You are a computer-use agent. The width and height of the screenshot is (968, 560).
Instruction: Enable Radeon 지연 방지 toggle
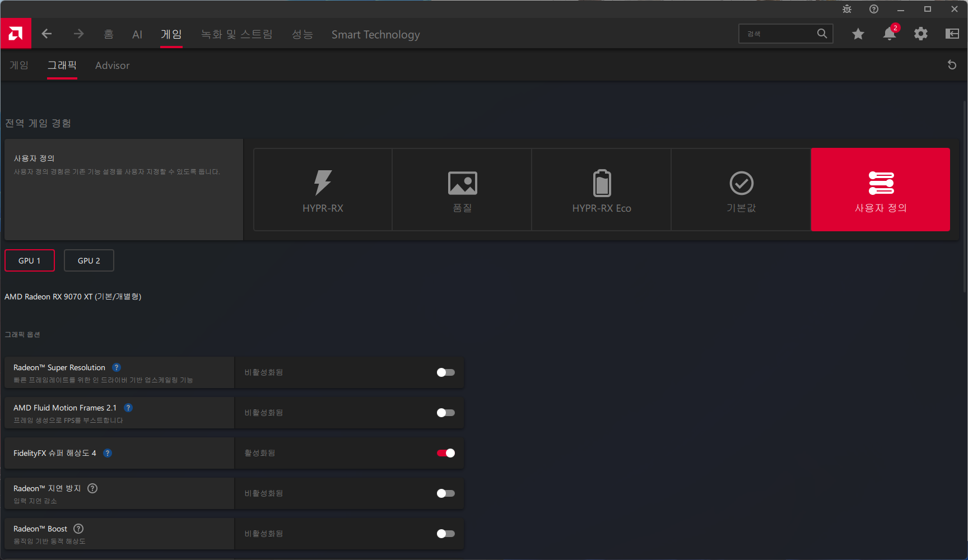(x=446, y=493)
